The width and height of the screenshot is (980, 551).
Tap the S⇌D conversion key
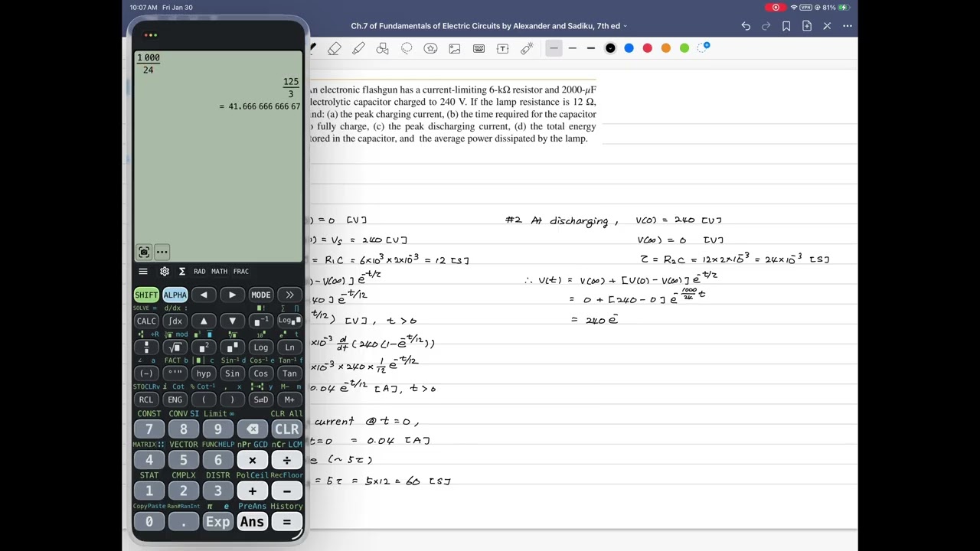(x=261, y=399)
